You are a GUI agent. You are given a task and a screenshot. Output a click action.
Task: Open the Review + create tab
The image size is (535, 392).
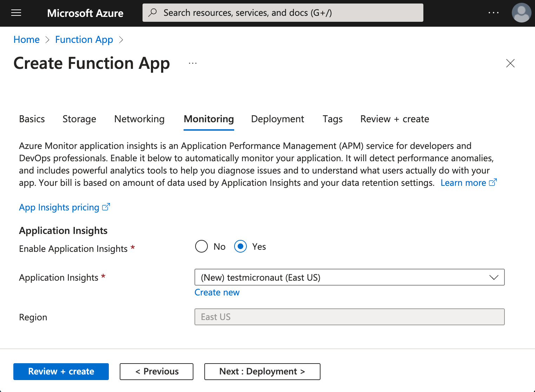click(x=395, y=119)
